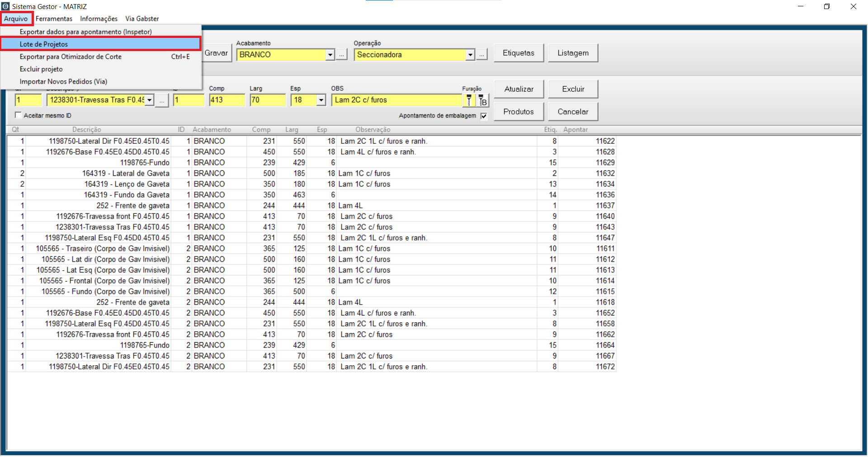Select 1238301-Travessa Tras row with 11643
The height and width of the screenshot is (457, 868).
(311, 227)
